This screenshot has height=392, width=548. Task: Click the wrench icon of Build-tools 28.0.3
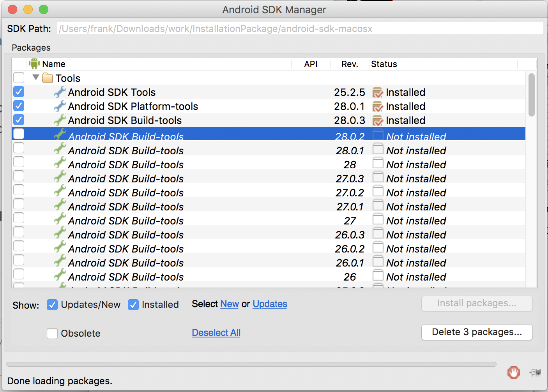tap(60, 120)
